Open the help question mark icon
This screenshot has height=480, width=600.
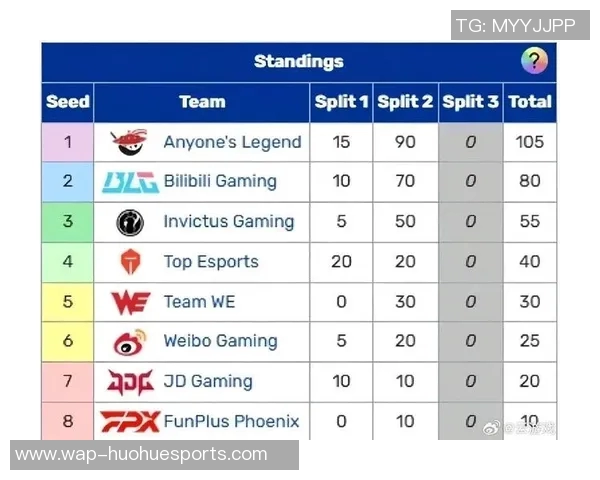click(x=534, y=61)
